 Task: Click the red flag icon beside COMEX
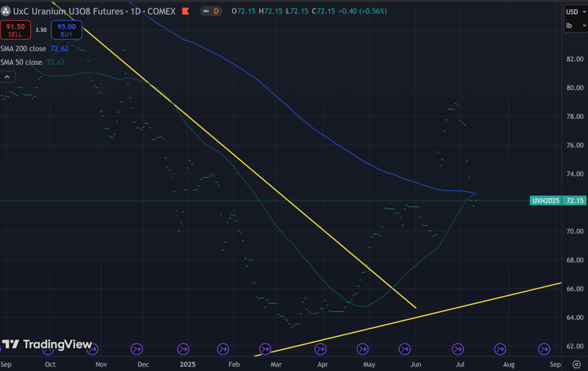(185, 11)
